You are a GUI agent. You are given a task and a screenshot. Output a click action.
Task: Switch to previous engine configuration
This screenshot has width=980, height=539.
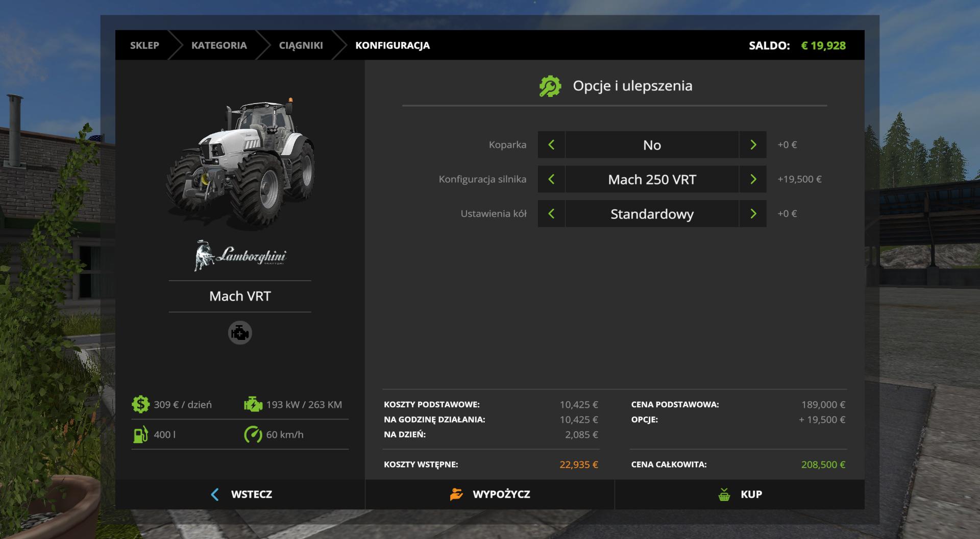tap(551, 179)
